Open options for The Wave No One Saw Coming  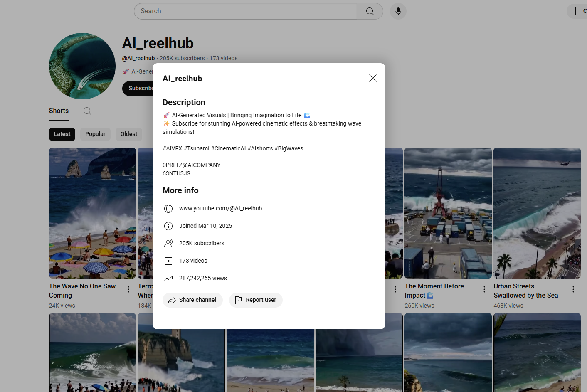[128, 289]
